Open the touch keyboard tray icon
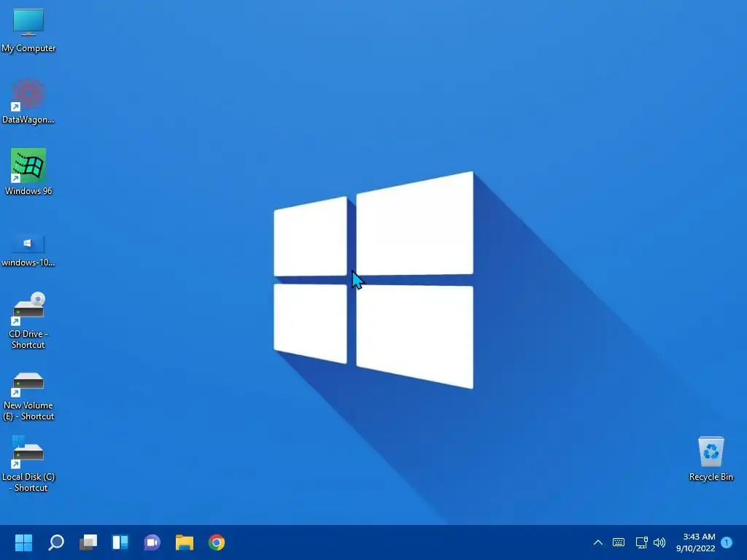 [x=619, y=542]
